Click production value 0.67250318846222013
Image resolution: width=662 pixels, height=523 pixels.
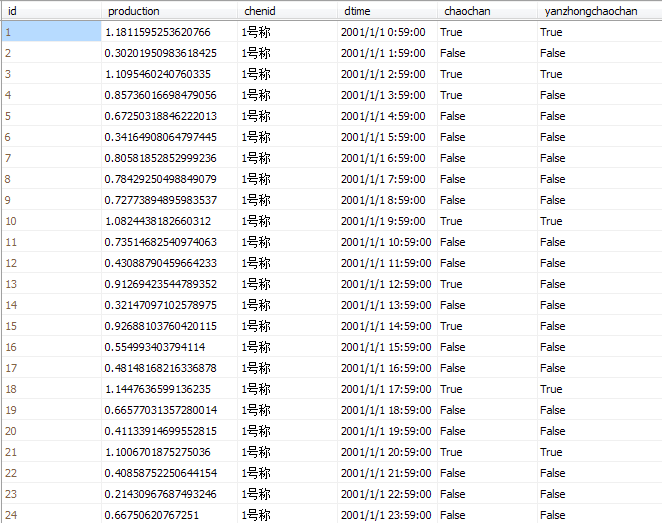(x=160, y=116)
